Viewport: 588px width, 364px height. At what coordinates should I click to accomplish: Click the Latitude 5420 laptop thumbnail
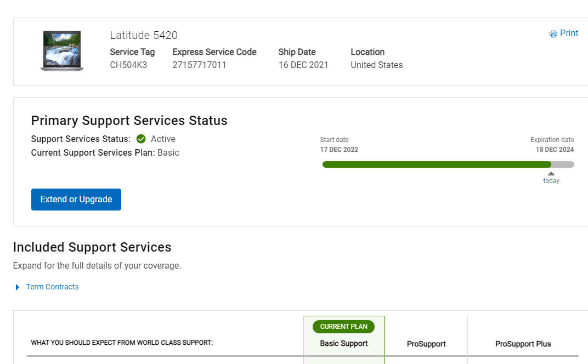(x=61, y=51)
